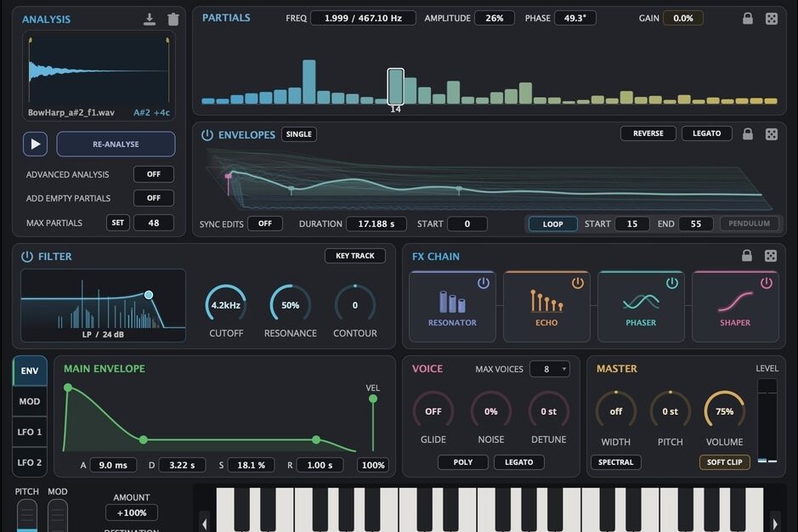The image size is (798, 532).
Task: Click the POLY voice mode button
Action: point(463,462)
